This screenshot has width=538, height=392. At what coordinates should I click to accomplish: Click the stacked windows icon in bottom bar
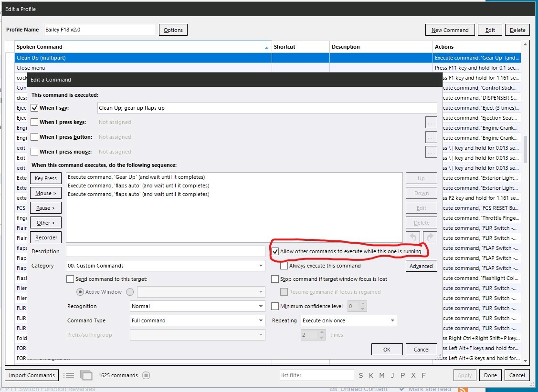click(x=86, y=376)
